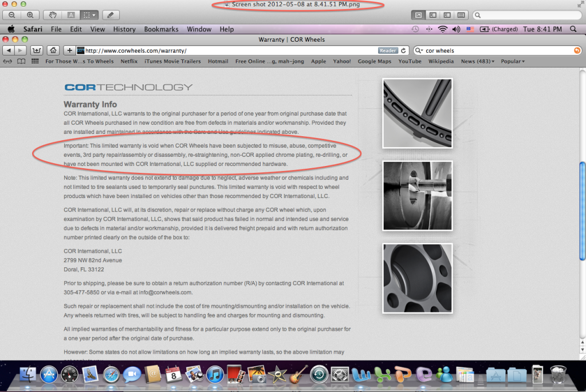
Task: Show the Preview annotation pencil toolbar
Action: coord(110,15)
